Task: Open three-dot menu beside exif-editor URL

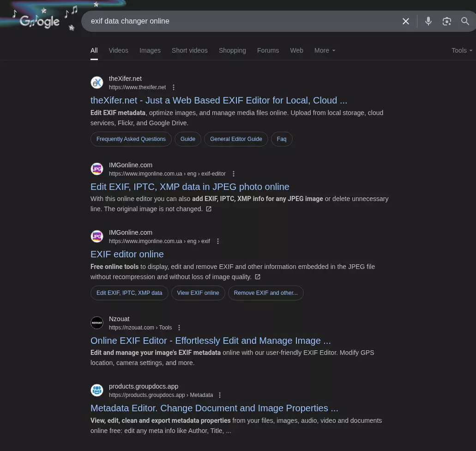Action: [x=233, y=174]
